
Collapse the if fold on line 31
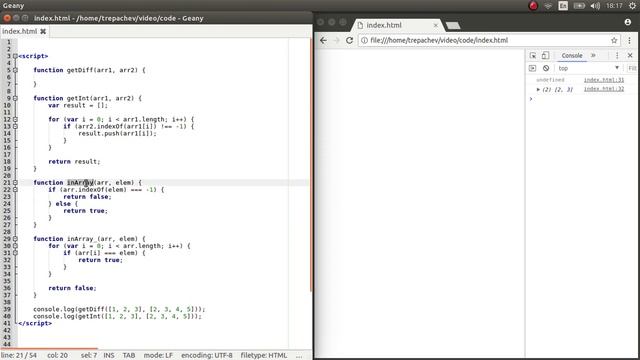(15, 253)
